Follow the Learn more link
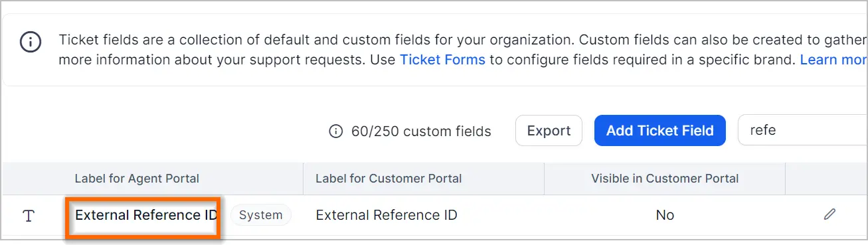The height and width of the screenshot is (245, 868). pos(833,60)
